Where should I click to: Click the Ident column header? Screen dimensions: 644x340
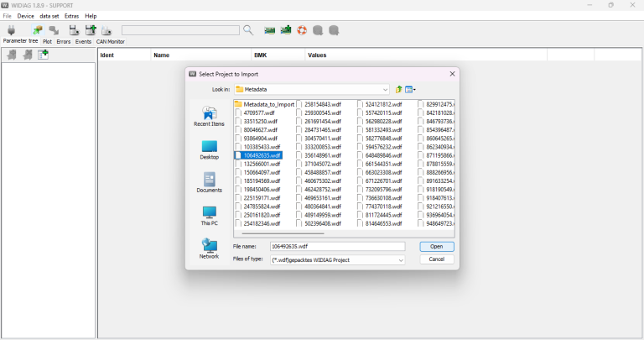124,55
